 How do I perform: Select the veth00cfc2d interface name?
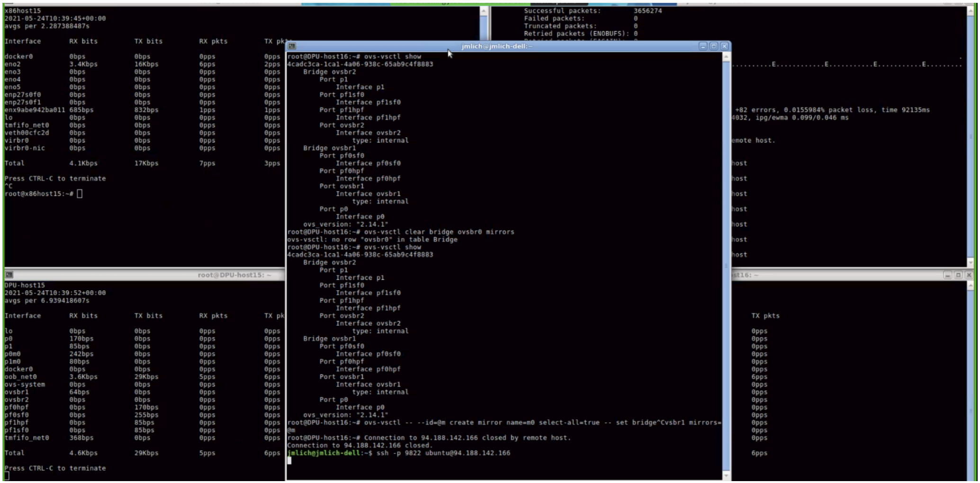[x=27, y=133]
